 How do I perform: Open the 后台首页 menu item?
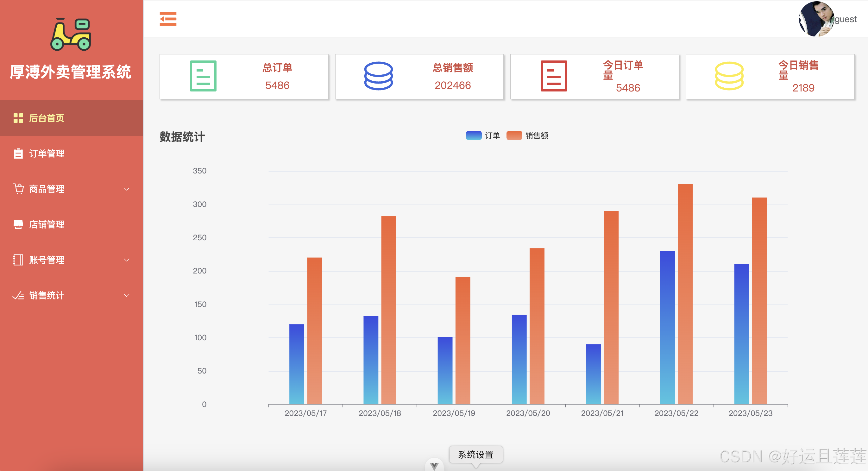pos(47,118)
